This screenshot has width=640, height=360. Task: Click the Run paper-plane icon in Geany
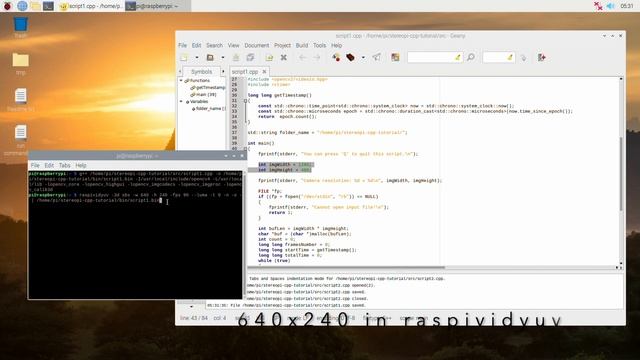click(376, 58)
